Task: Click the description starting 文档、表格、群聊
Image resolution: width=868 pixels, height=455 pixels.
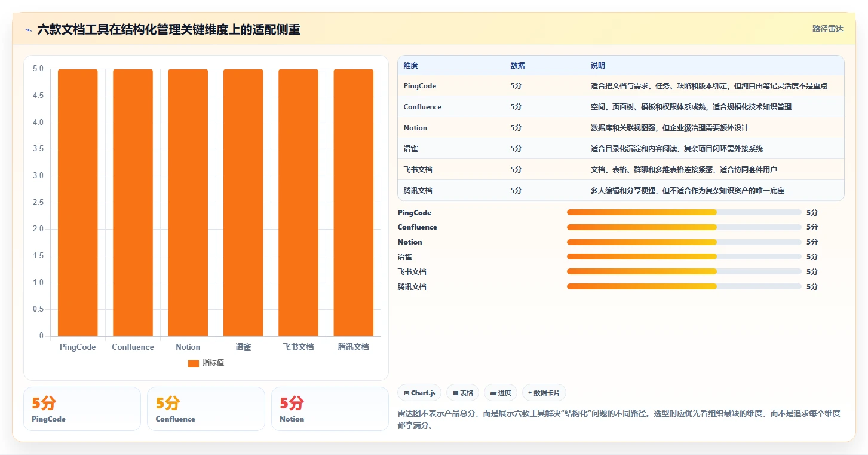Action: 684,170
